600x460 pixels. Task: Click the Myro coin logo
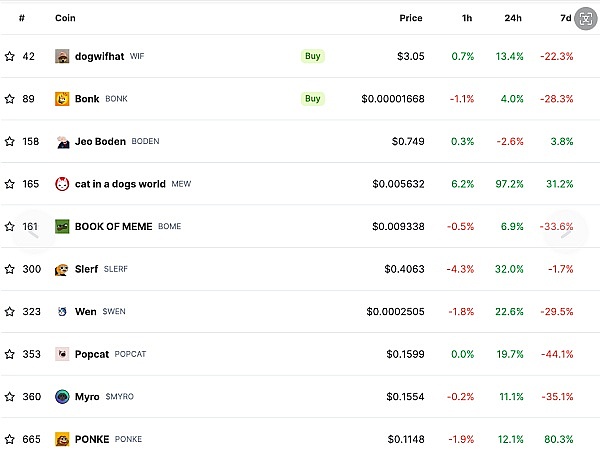[62, 396]
